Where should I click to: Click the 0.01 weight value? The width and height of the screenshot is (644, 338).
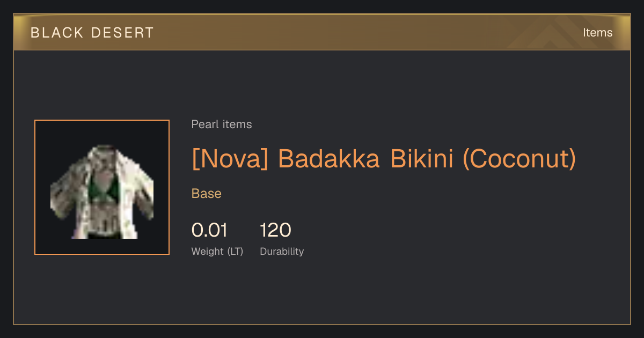point(209,230)
